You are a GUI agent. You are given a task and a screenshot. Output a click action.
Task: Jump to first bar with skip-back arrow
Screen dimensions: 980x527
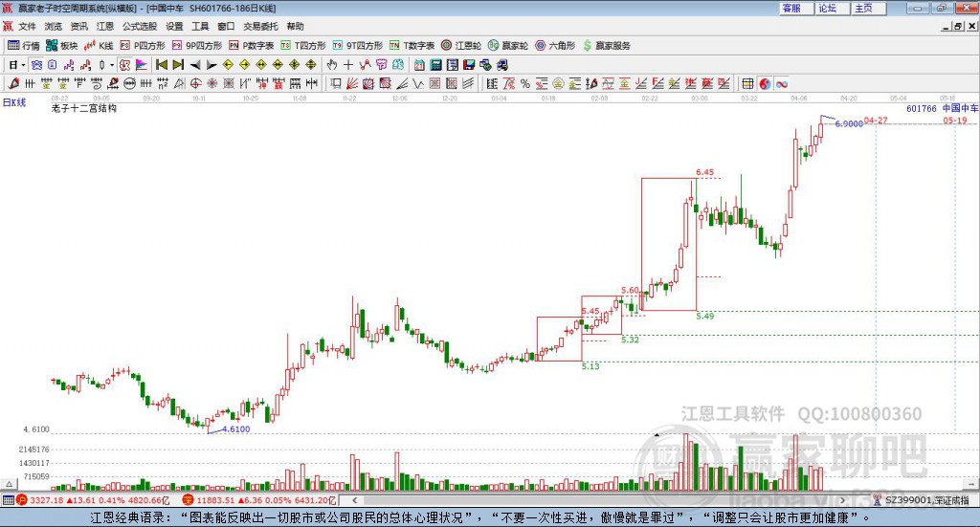click(162, 65)
